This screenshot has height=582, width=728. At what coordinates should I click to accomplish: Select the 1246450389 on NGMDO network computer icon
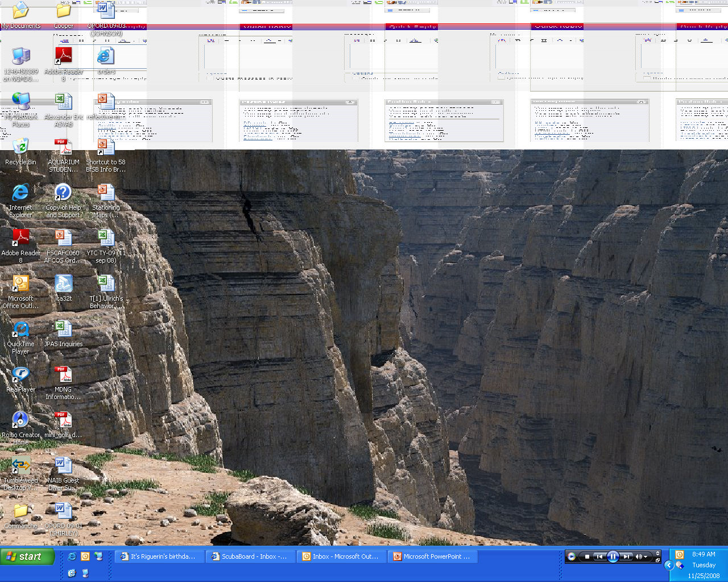[x=21, y=64]
